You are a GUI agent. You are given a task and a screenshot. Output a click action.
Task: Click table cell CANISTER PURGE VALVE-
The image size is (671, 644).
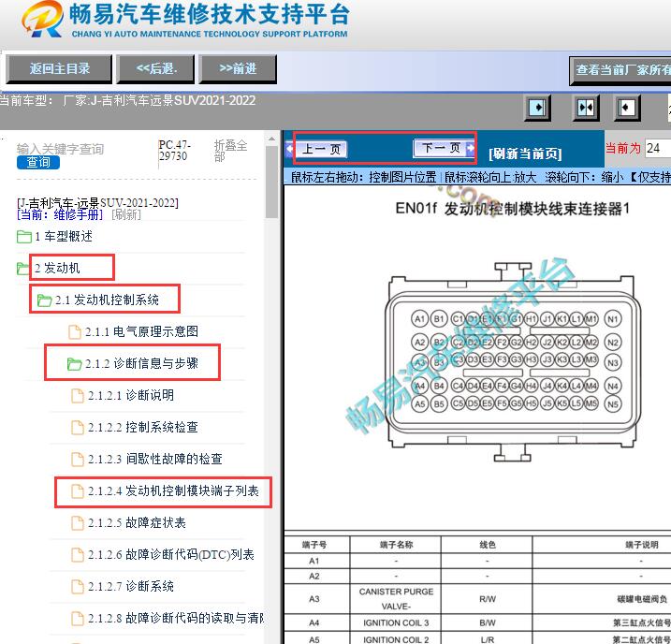[x=396, y=599]
